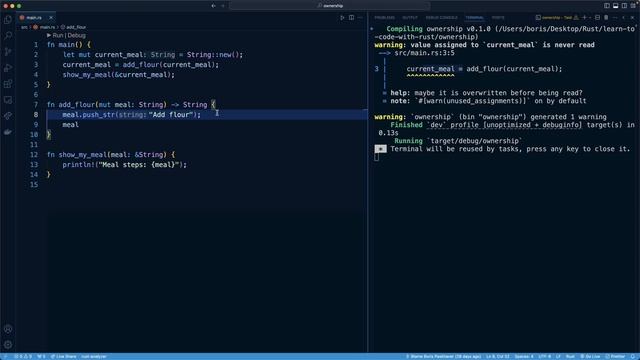Open Customize Layout icon in title bar
The height and width of the screenshot is (360, 640).
tap(633, 6)
